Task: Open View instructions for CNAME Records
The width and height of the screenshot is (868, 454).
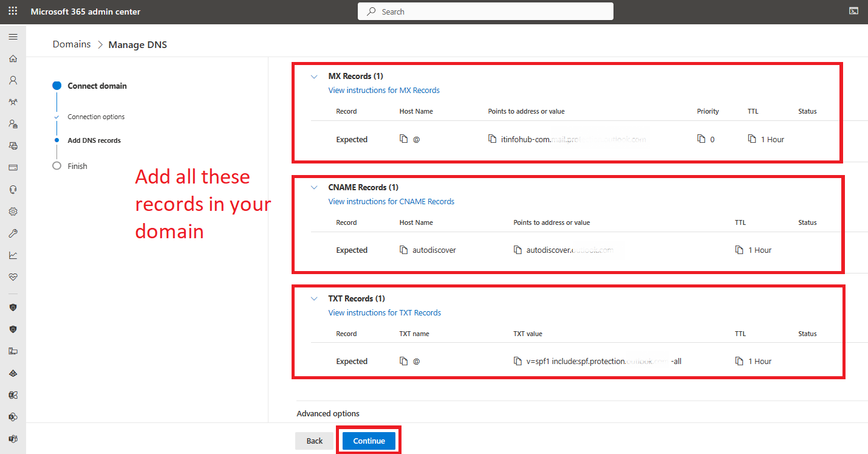Action: 391,201
